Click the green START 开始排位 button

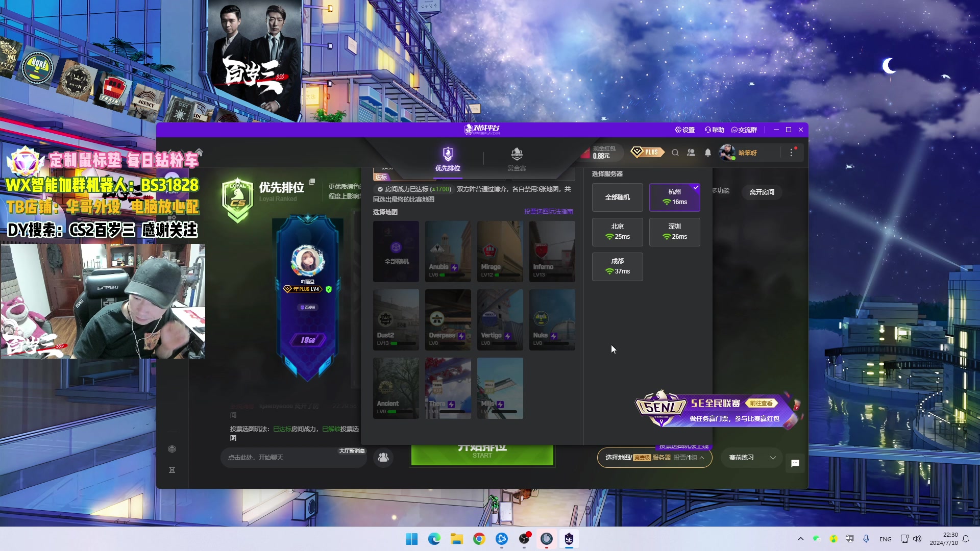coord(482,455)
